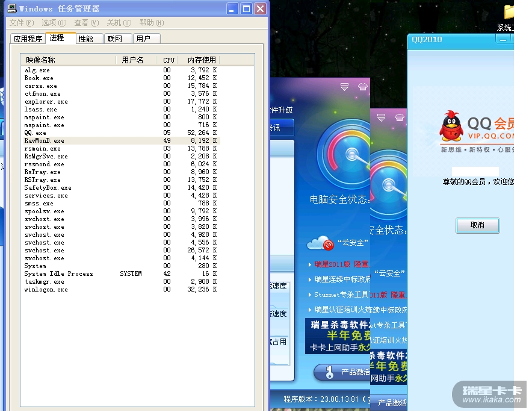Select the rssmond.exe process

[121, 164]
